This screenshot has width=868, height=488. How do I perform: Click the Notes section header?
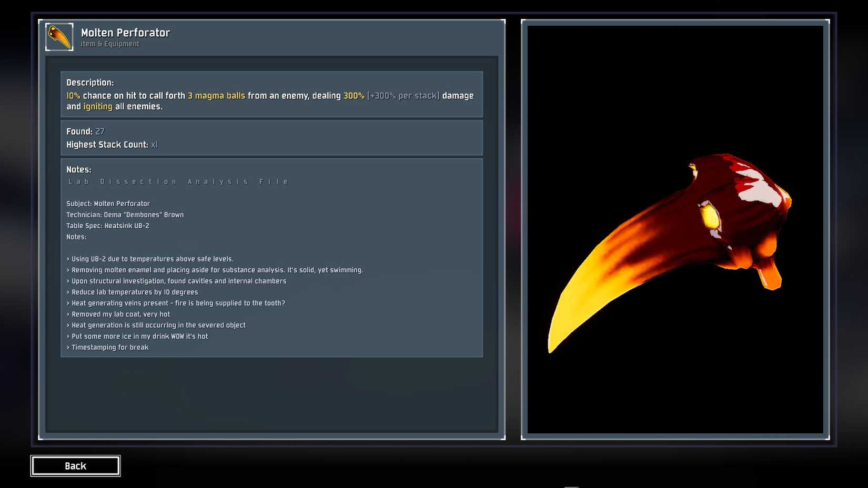point(78,169)
